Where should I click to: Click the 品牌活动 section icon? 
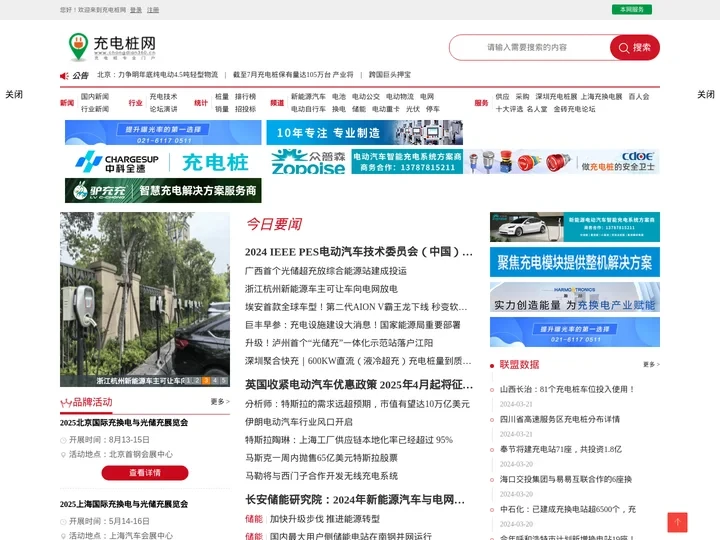66,403
